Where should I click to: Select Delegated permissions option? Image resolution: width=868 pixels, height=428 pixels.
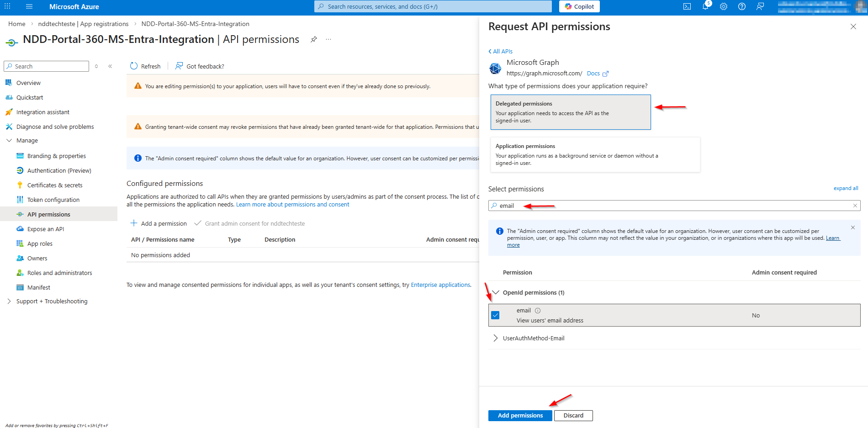pos(570,112)
